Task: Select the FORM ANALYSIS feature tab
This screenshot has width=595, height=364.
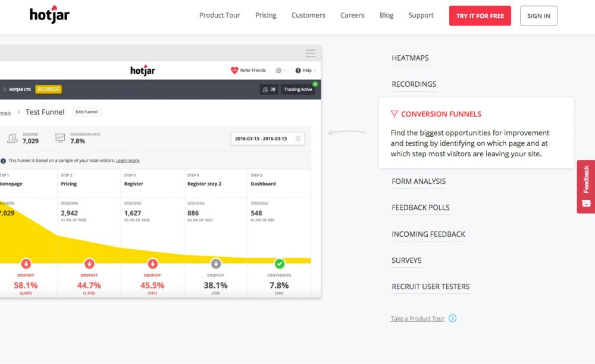Action: click(x=418, y=181)
